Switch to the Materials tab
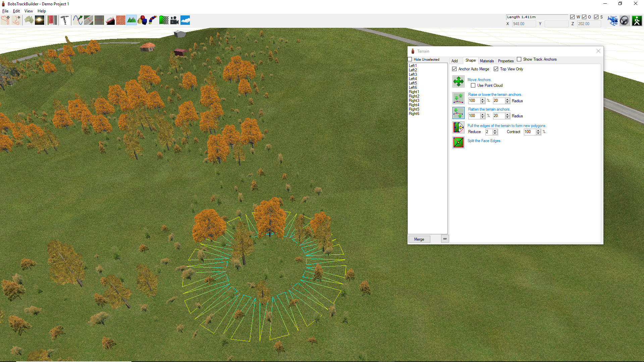The image size is (644, 362). (487, 61)
